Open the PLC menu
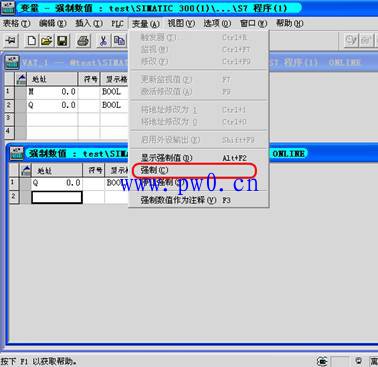The image size is (378, 367). [117, 23]
